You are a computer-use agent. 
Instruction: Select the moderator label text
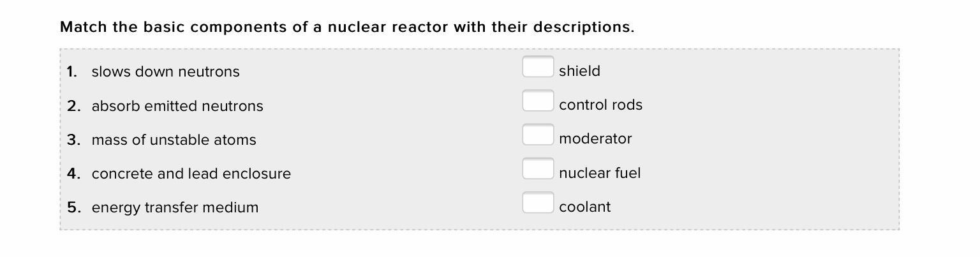click(x=595, y=139)
